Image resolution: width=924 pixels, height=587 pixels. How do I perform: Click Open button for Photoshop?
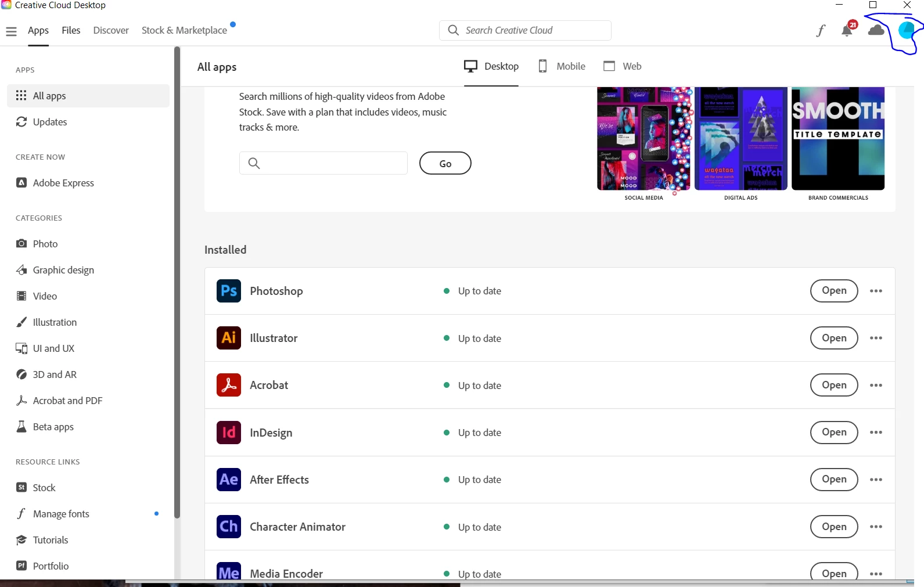(x=834, y=291)
